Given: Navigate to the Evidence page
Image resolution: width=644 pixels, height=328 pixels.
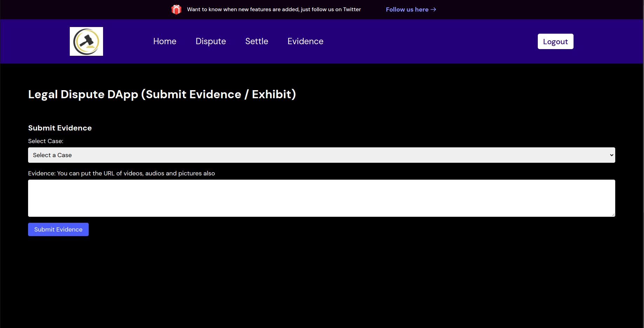Looking at the screenshot, I should (x=305, y=41).
